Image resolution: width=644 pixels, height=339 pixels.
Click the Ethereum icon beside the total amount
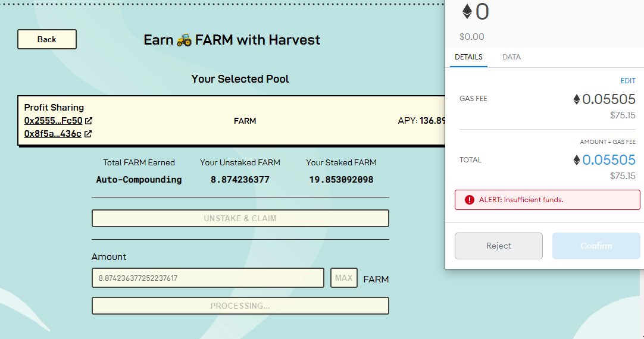pyautogui.click(x=577, y=160)
